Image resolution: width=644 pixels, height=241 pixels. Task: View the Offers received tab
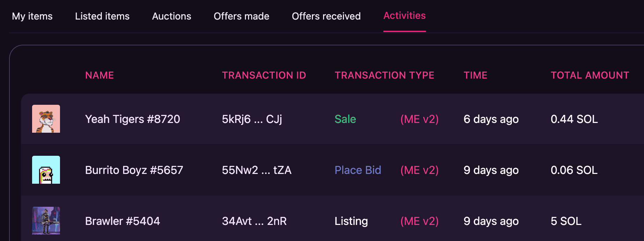pos(326,16)
